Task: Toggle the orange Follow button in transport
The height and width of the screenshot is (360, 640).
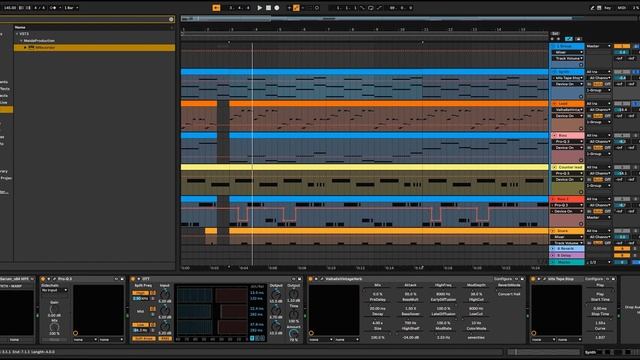Action: tap(216, 8)
